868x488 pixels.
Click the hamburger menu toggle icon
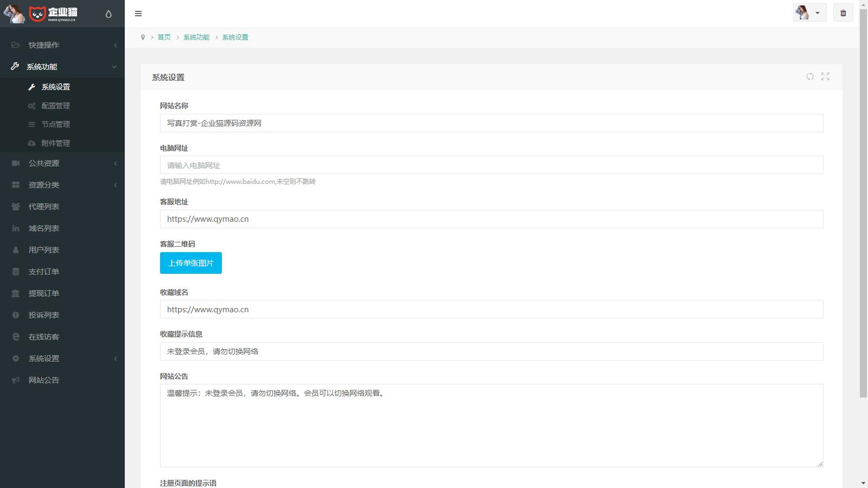[x=138, y=14]
